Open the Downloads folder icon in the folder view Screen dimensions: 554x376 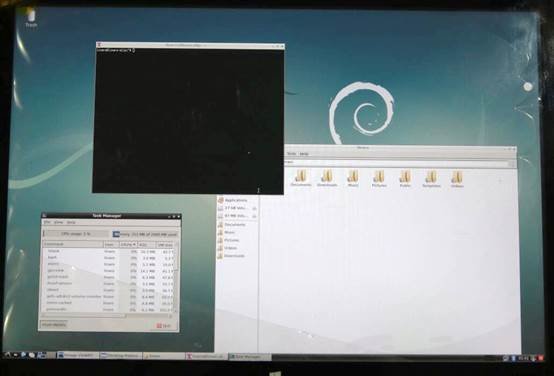tap(327, 178)
